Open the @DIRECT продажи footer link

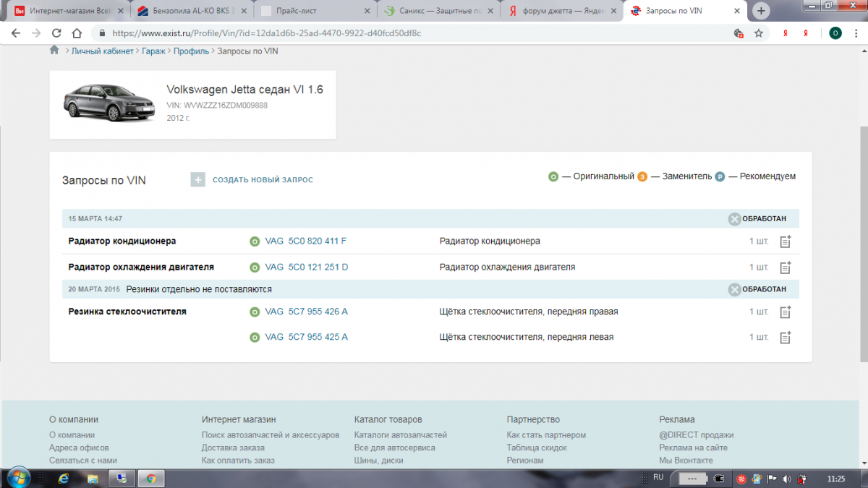point(697,435)
